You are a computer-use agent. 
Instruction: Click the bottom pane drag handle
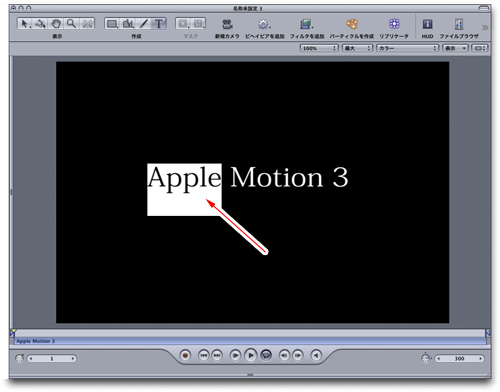250,375
